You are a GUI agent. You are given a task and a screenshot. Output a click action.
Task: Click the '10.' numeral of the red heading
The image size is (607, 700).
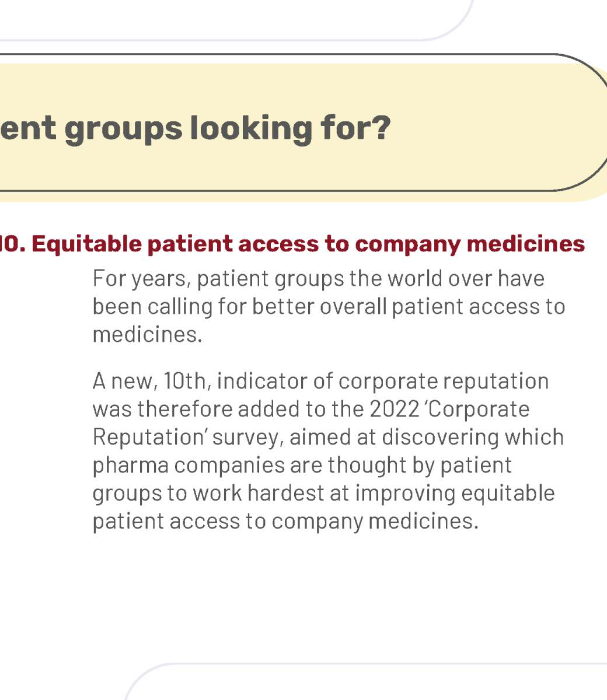[12, 244]
